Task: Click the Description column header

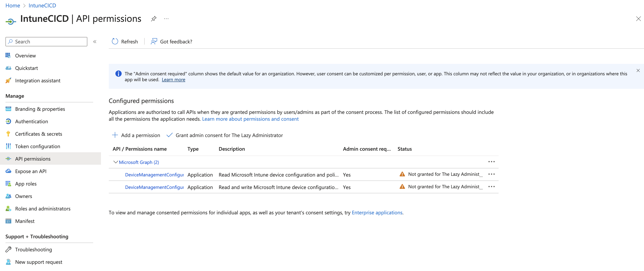Action: pyautogui.click(x=232, y=149)
